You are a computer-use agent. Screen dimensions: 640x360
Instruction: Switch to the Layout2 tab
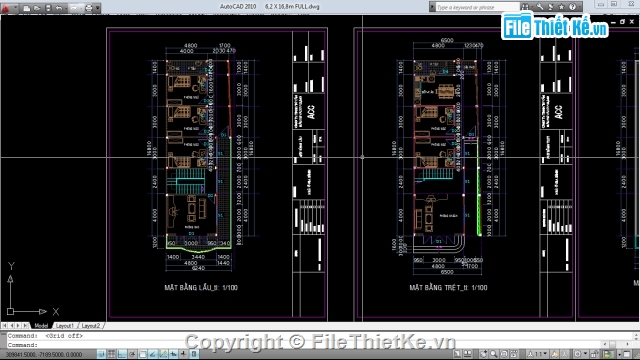pos(91,326)
